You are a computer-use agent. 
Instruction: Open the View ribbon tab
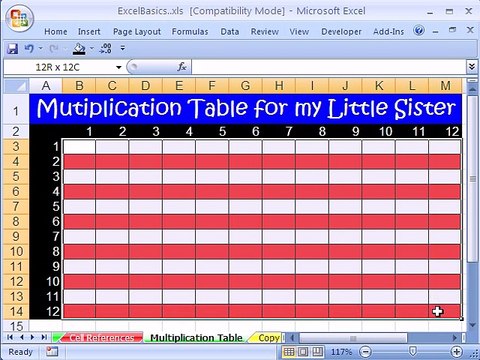299,32
